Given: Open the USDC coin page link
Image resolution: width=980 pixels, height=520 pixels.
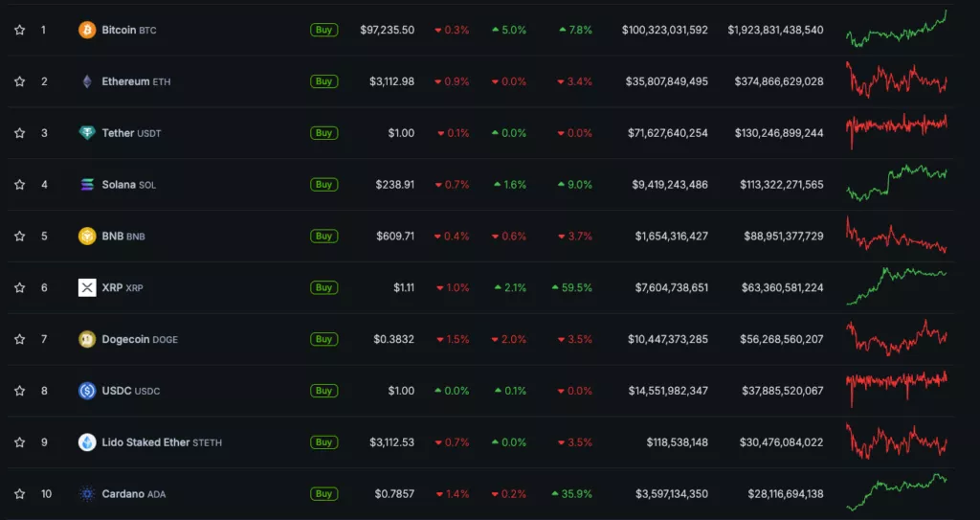Looking at the screenshot, I should (x=130, y=391).
